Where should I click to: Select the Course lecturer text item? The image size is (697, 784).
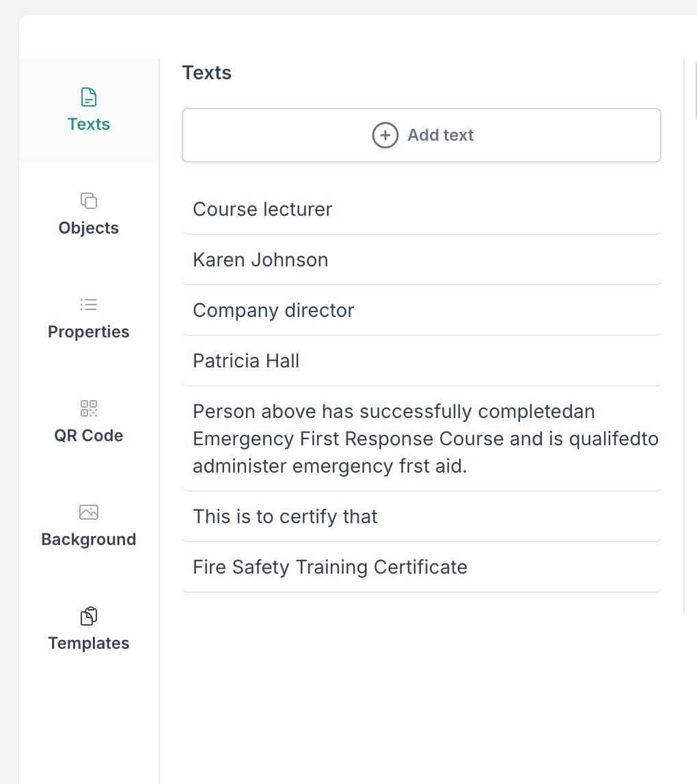click(x=262, y=209)
